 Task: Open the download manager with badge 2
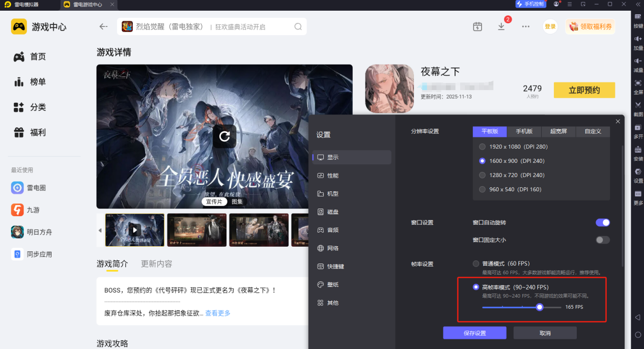click(501, 26)
